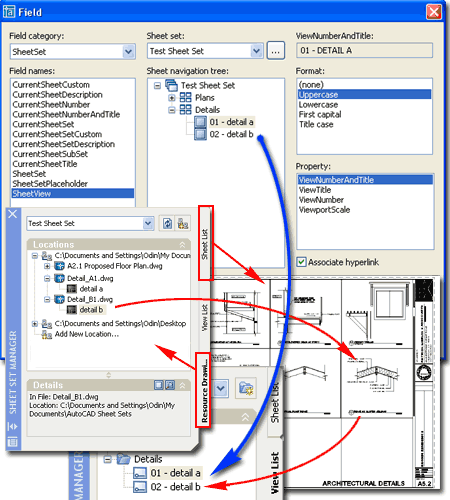Click the auto-hide arrows on the palette bar
Image resolution: width=450 pixels, height=500 pixels.
(12, 426)
